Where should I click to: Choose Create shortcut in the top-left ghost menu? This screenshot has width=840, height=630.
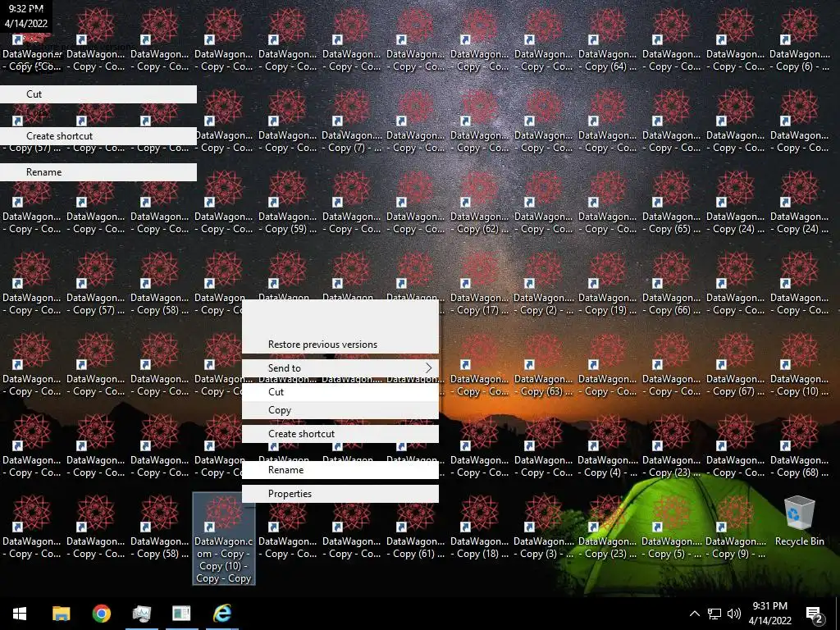click(x=98, y=136)
